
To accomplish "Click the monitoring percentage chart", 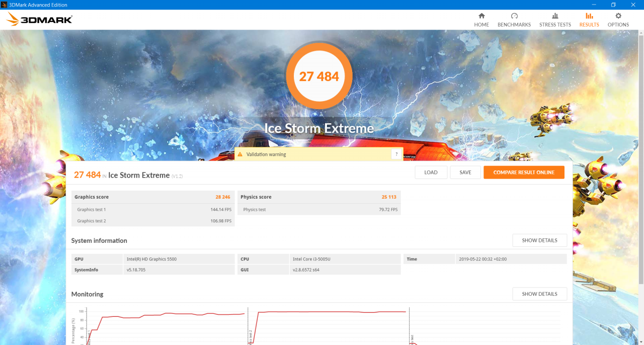I will coord(317,325).
